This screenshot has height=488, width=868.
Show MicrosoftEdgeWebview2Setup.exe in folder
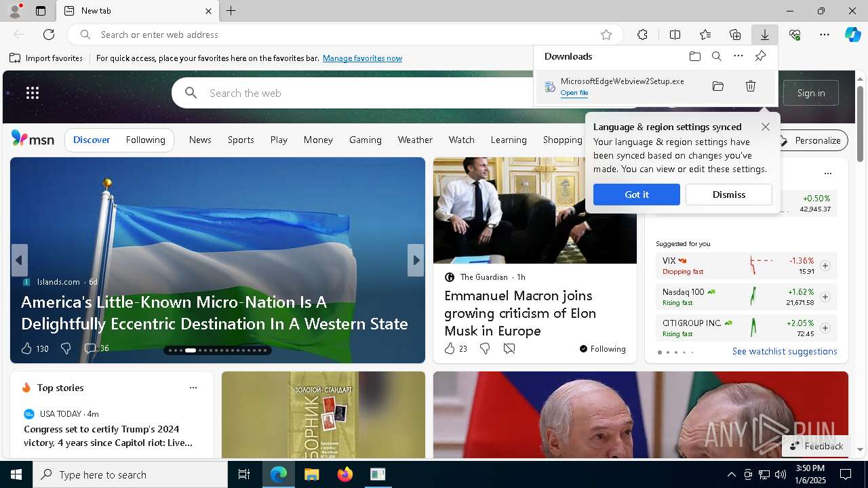coord(718,86)
